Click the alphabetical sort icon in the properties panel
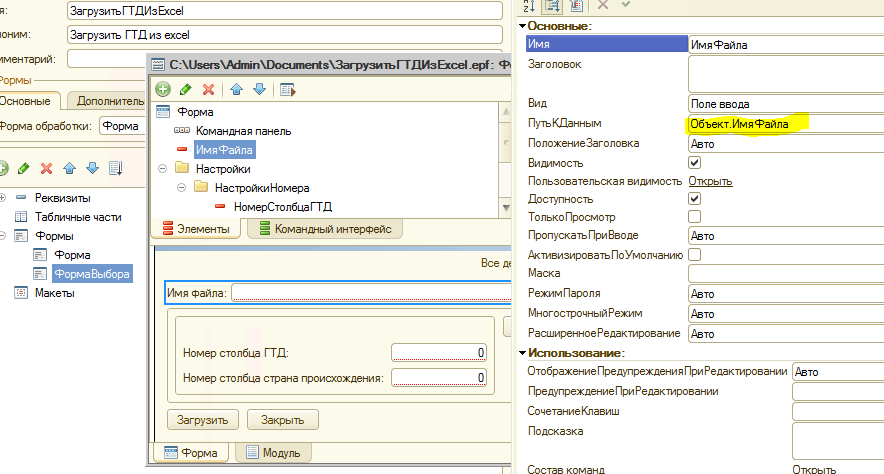Screen dimensions: 884x474 point(529,5)
